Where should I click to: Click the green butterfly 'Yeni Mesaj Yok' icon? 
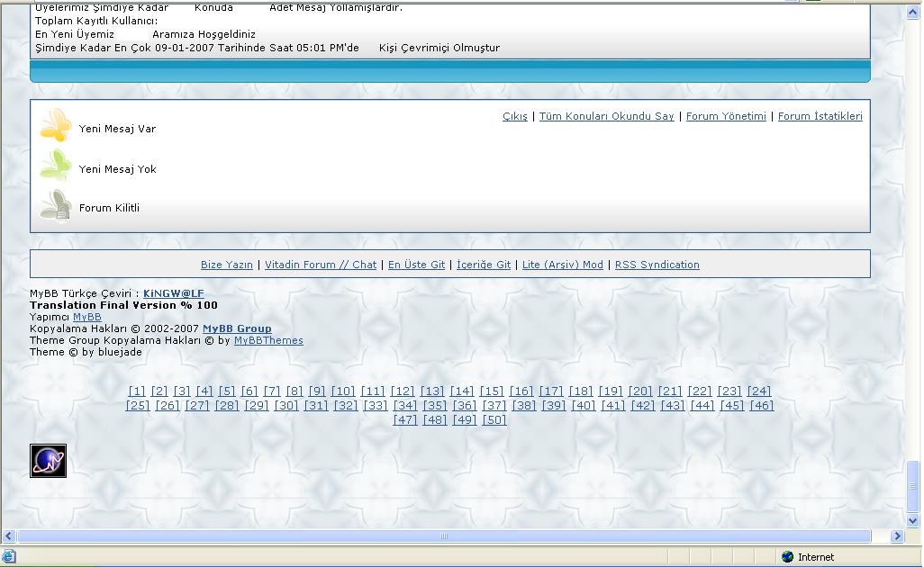point(55,166)
